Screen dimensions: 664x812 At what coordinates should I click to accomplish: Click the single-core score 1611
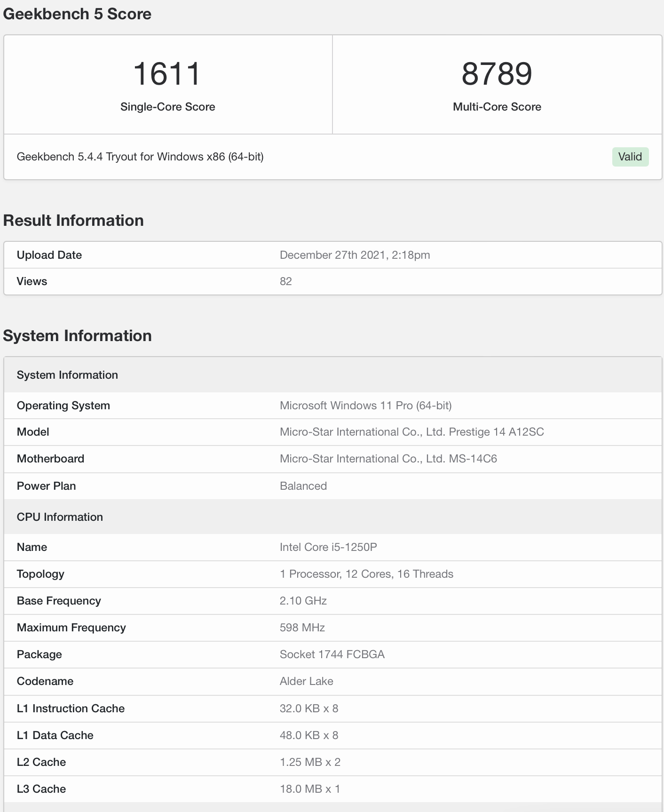(167, 74)
